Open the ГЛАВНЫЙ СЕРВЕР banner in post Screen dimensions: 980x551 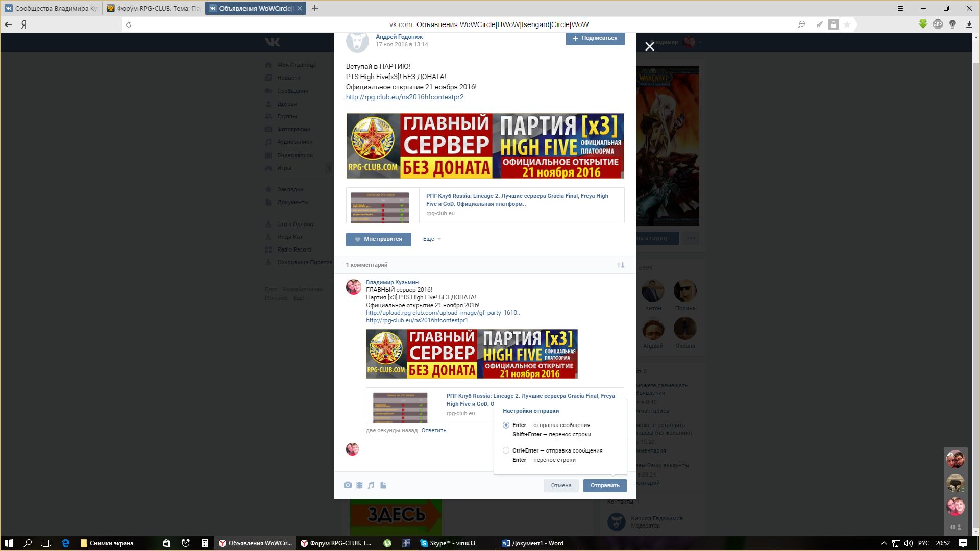pyautogui.click(x=485, y=146)
